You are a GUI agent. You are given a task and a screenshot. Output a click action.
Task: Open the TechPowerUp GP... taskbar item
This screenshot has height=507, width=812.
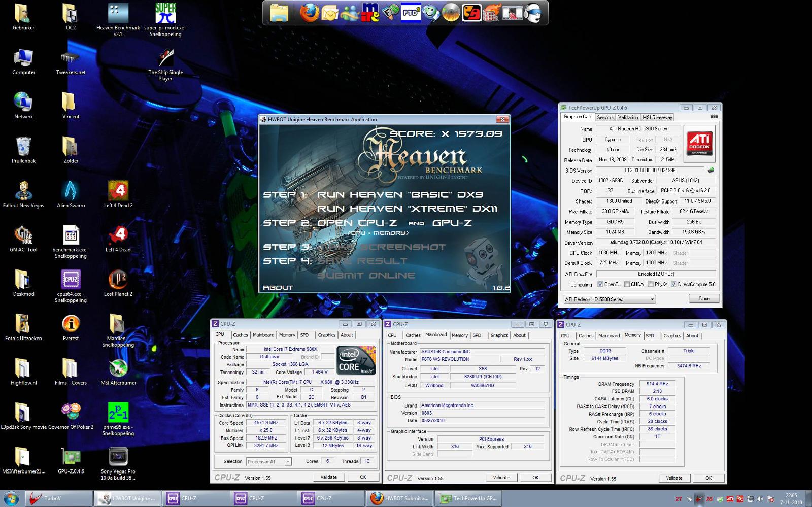(468, 498)
